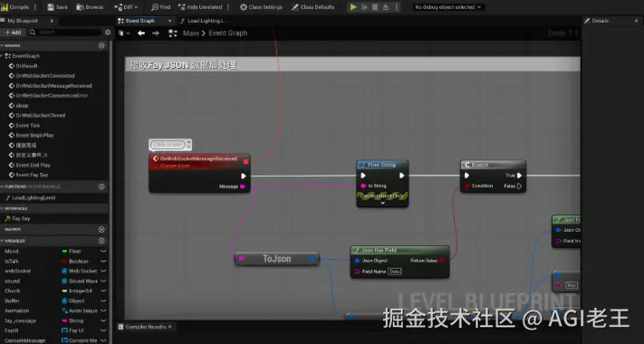Viewport: 644px width, 344px height.
Task: Open LoadLightingLevel function
Action: click(x=34, y=198)
